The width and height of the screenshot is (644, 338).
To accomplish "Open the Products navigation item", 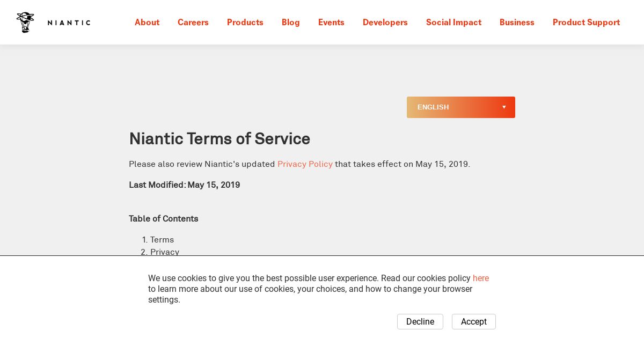I will pos(245,23).
